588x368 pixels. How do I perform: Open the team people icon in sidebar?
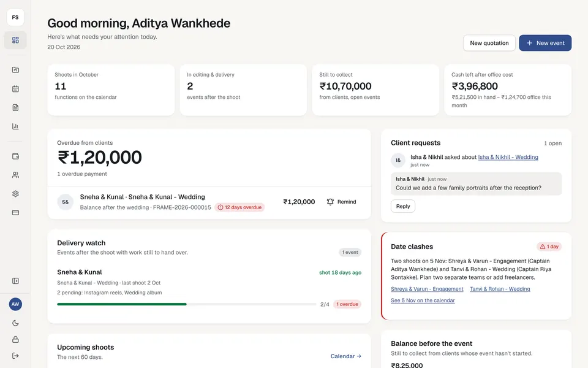15,175
